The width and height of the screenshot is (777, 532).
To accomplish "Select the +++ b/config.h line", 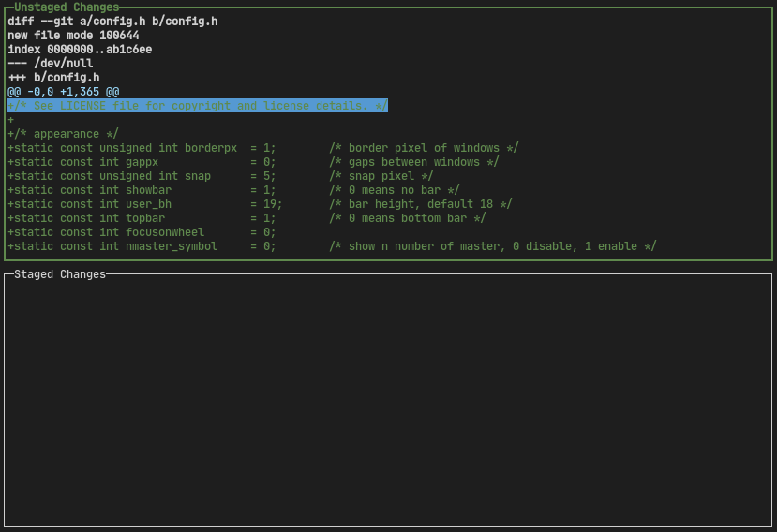I will [53, 77].
